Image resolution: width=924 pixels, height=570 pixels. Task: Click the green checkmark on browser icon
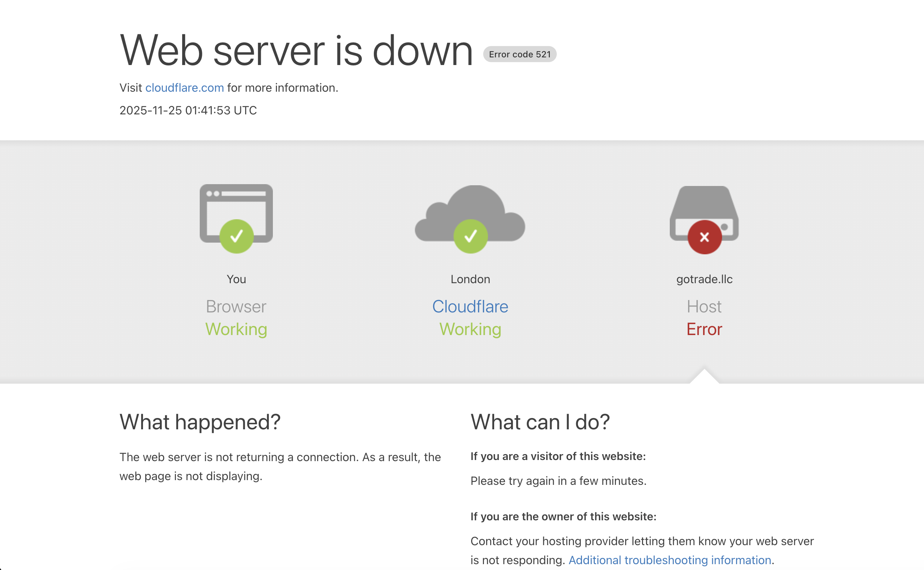coord(237,236)
